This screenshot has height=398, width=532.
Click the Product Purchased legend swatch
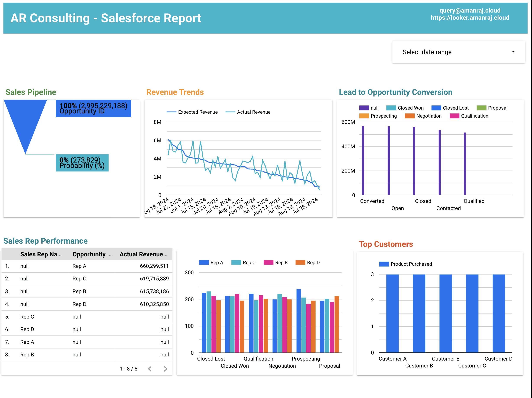point(384,264)
